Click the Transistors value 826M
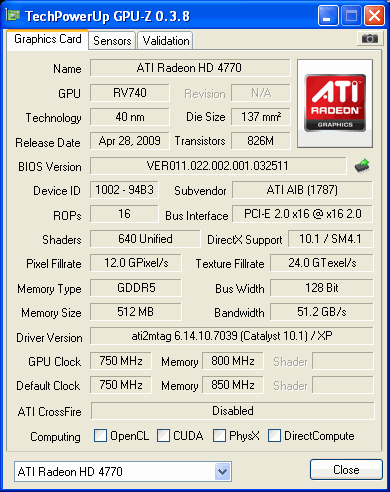The image size is (390, 492). click(261, 141)
